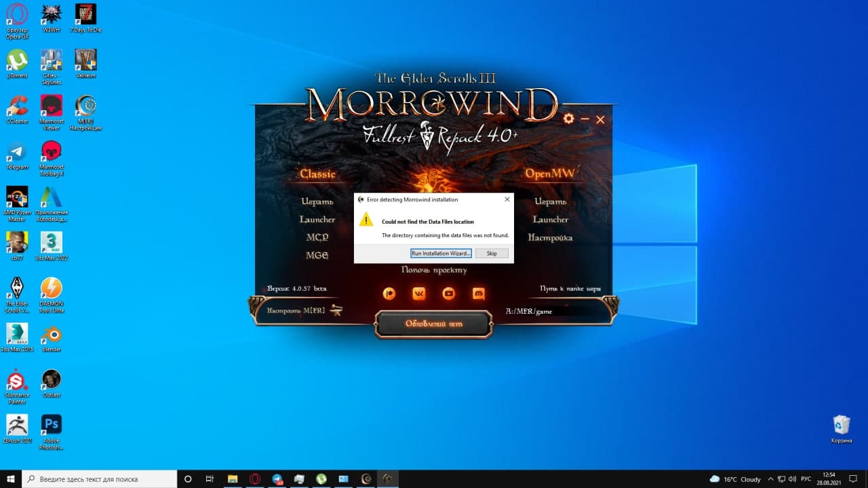Image resolution: width=868 pixels, height=488 pixels.
Task: Click the Обновлений нет button
Action: pyautogui.click(x=434, y=324)
